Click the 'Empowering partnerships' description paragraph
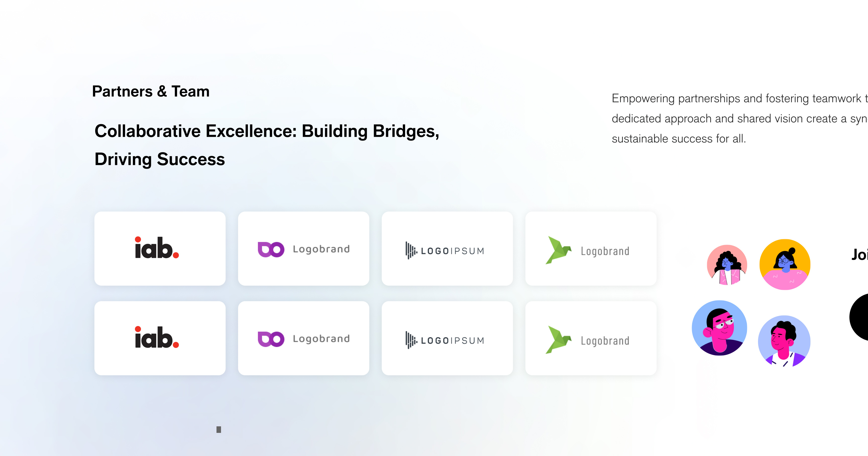Viewport: 868px width, 456px height. (x=738, y=118)
